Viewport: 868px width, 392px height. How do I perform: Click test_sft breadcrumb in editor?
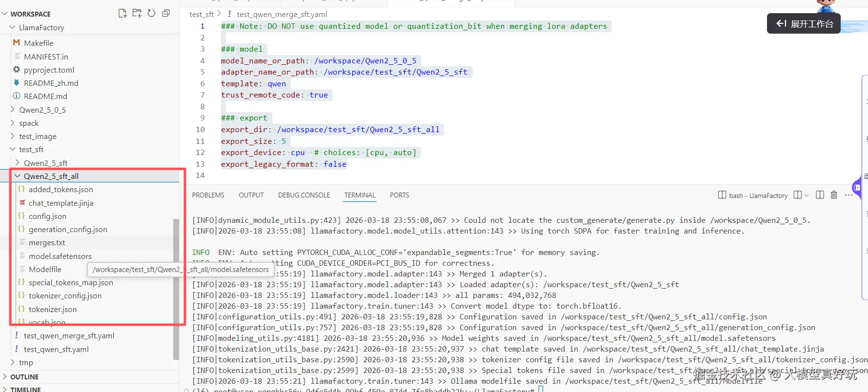pos(202,14)
